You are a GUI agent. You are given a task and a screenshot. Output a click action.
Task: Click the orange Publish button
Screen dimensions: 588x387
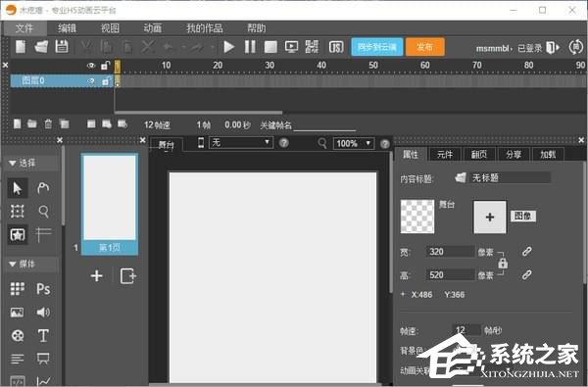click(x=425, y=47)
